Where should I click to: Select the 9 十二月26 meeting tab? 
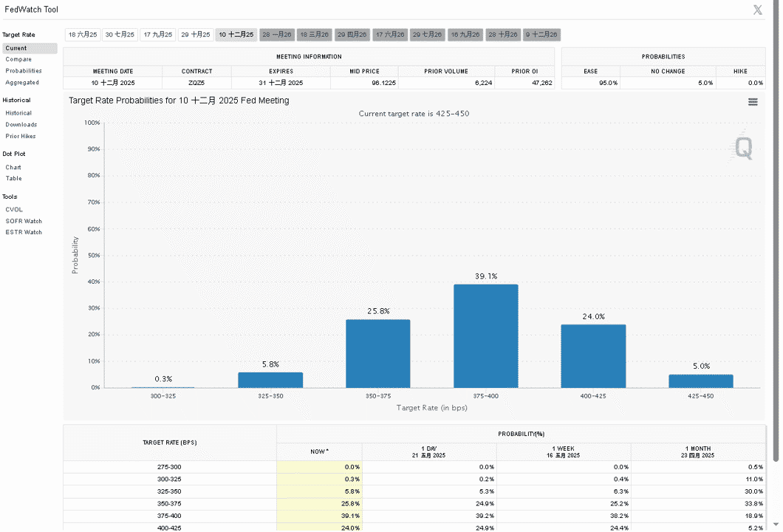point(541,35)
